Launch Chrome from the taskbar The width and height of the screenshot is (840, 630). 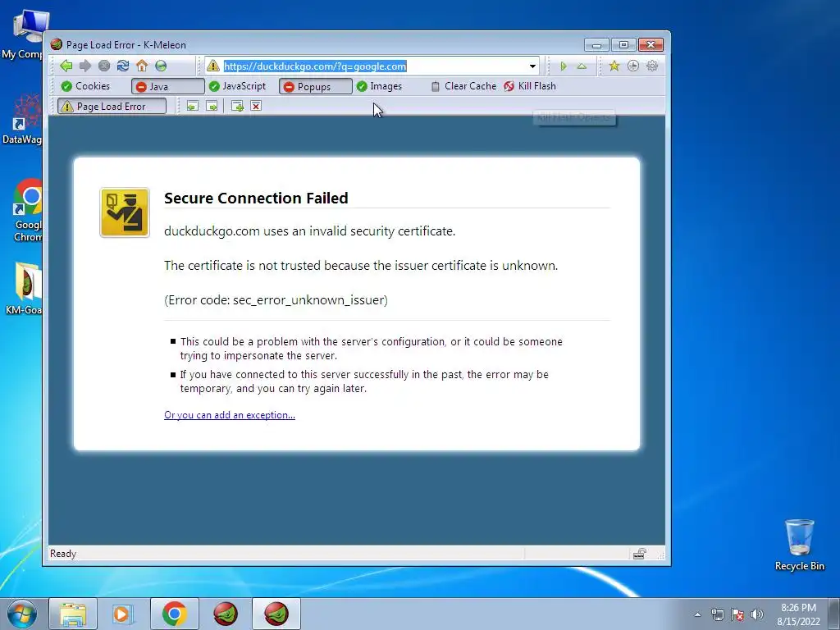[x=174, y=614]
